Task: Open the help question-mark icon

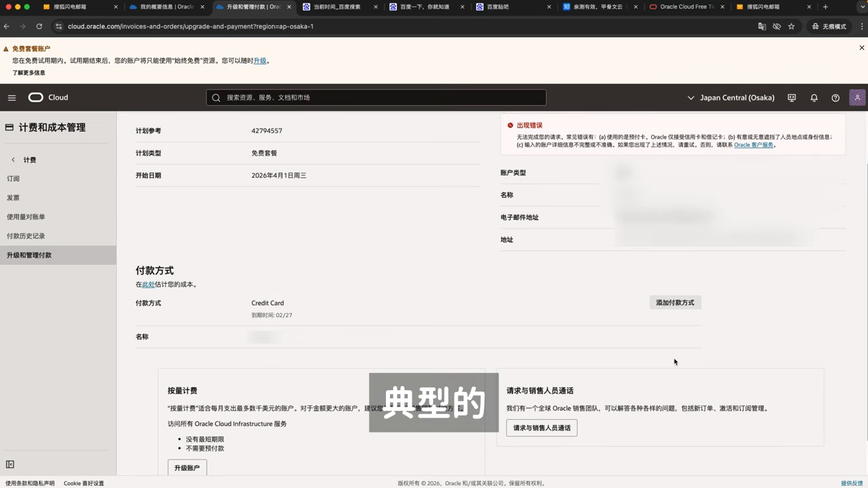Action: [835, 98]
